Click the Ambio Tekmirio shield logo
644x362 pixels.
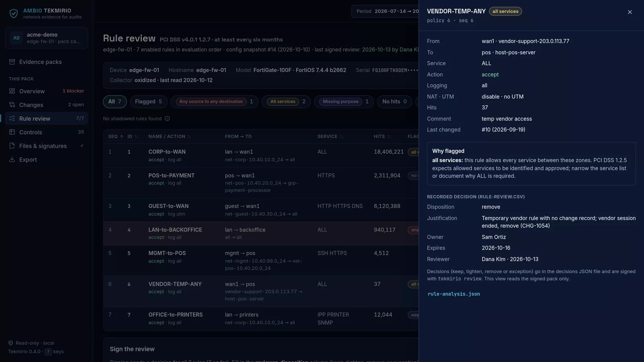pos(14,14)
